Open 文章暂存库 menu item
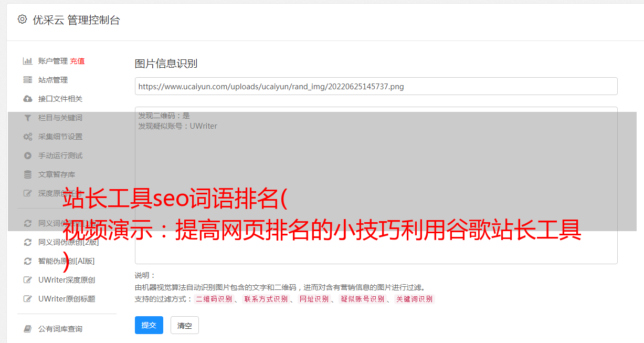644x343 pixels. [x=57, y=174]
